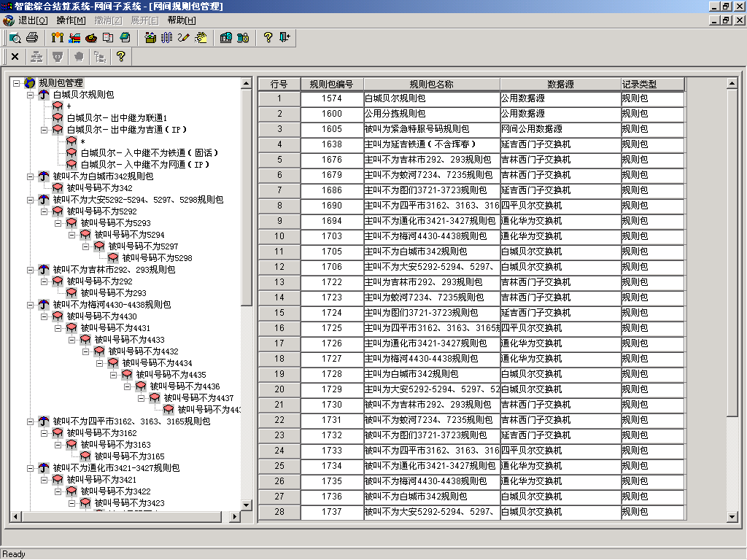Click the open book icon in the toolbar

108,37
